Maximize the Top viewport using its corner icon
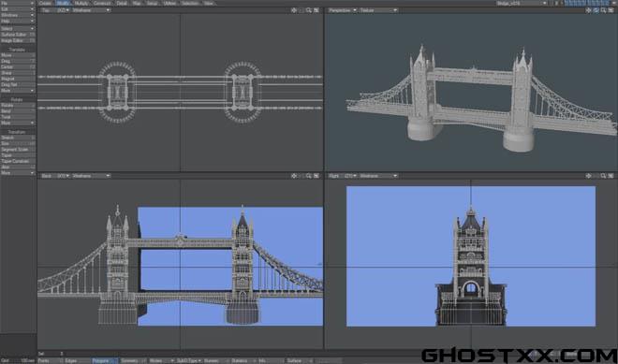 pyautogui.click(x=316, y=10)
